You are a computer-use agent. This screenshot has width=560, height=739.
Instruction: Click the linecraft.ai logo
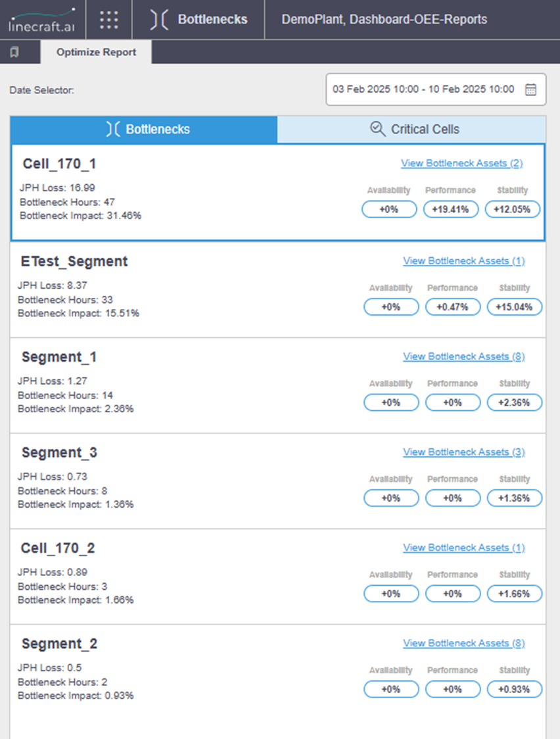point(42,20)
